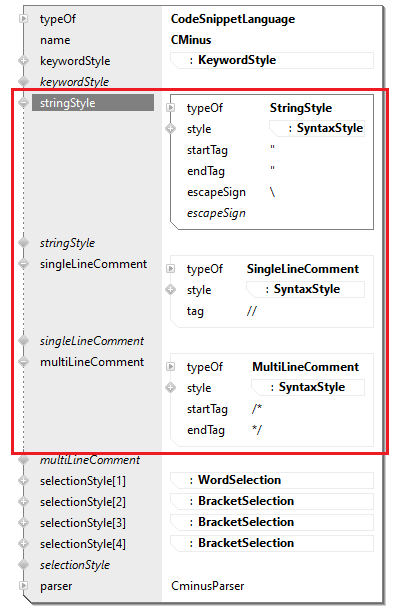Click the italic singleLineComment placeholder diamond

click(24, 340)
